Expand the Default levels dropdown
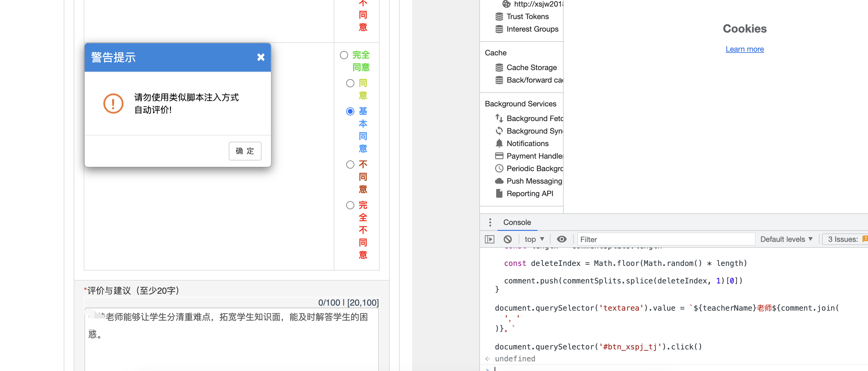 pyautogui.click(x=786, y=239)
